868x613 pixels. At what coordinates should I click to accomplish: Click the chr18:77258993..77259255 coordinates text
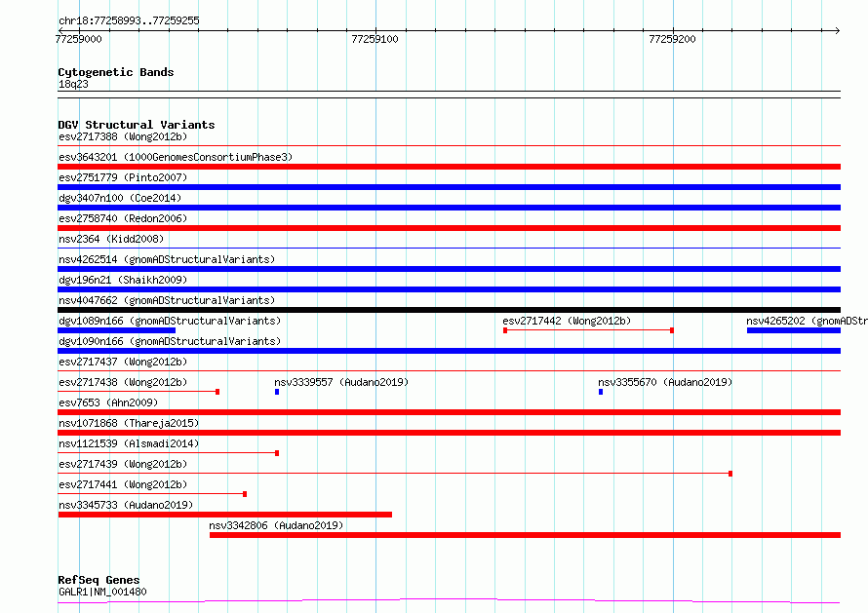(x=129, y=20)
